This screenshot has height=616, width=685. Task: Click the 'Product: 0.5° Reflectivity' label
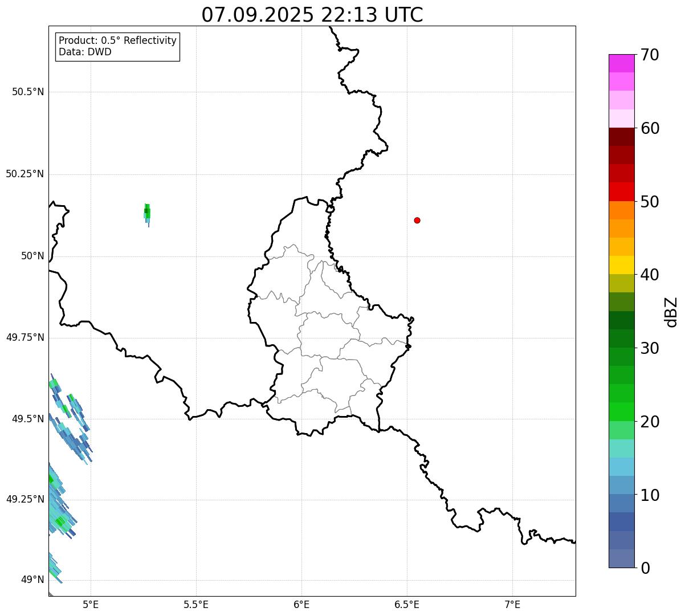tap(117, 41)
